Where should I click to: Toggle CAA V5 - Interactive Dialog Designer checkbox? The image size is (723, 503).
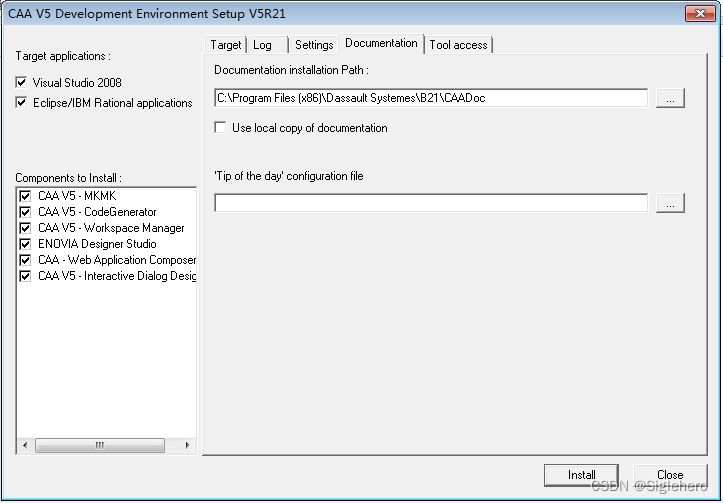coord(26,276)
